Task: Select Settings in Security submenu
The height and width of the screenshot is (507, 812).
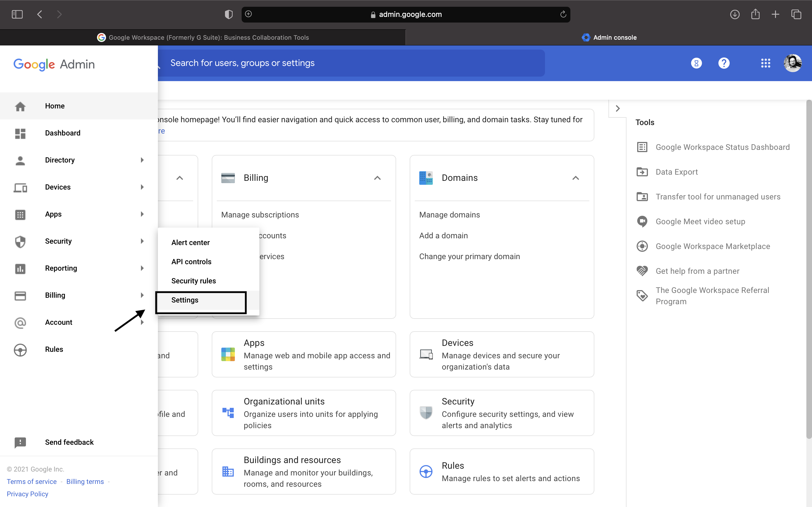Action: 185,300
